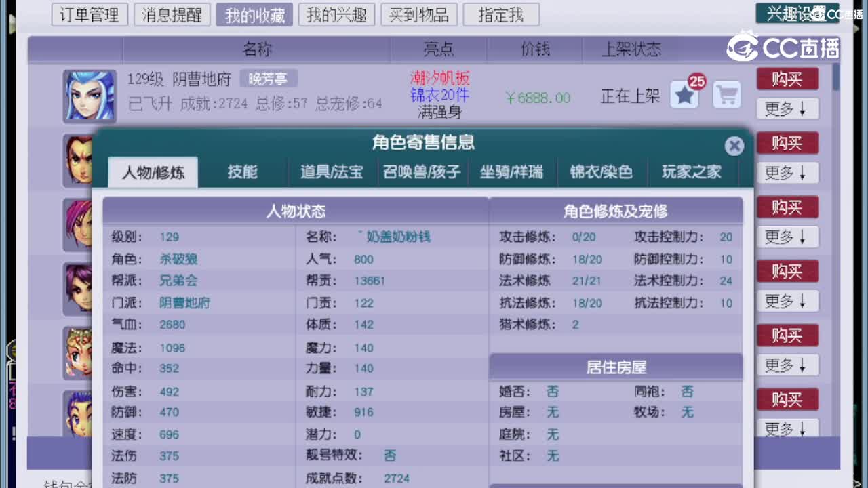This screenshot has width=868, height=488.
Task: View the 锦衣/染色 tab
Action: (601, 171)
